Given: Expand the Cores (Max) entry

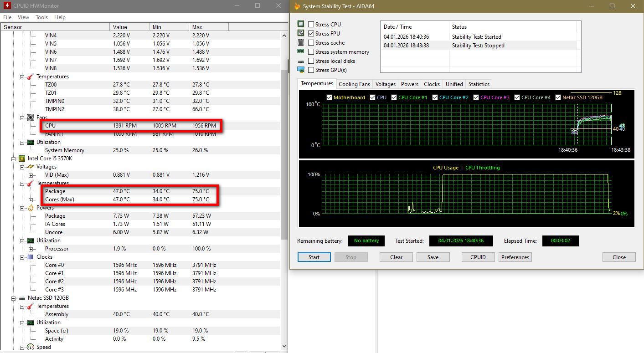Looking at the screenshot, I should [x=31, y=200].
